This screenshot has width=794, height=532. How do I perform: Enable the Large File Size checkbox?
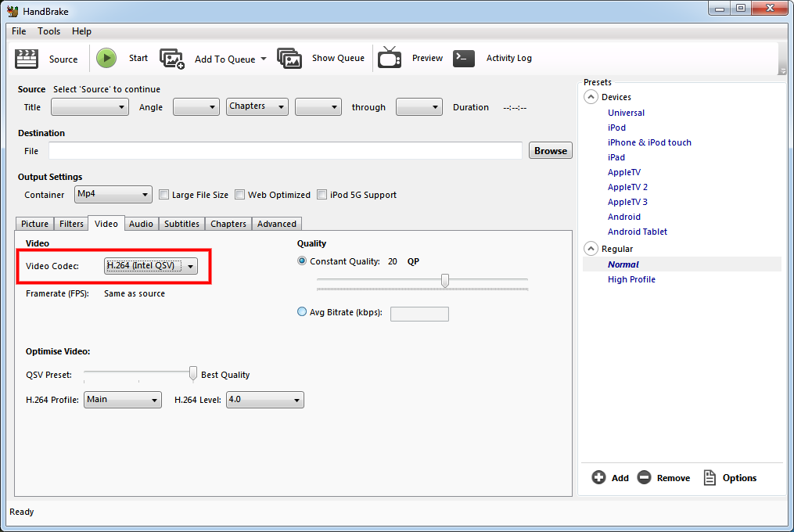point(163,195)
